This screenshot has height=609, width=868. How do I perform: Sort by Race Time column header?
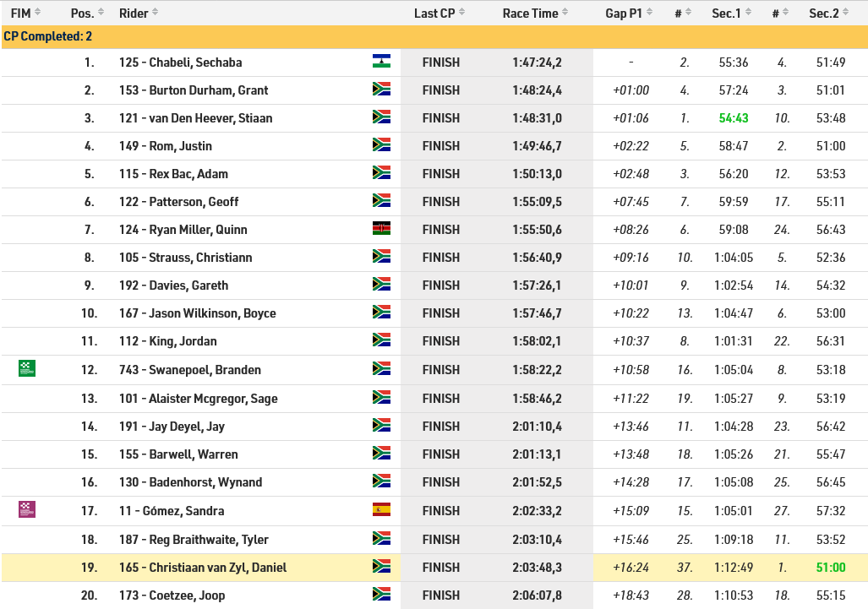tap(535, 13)
